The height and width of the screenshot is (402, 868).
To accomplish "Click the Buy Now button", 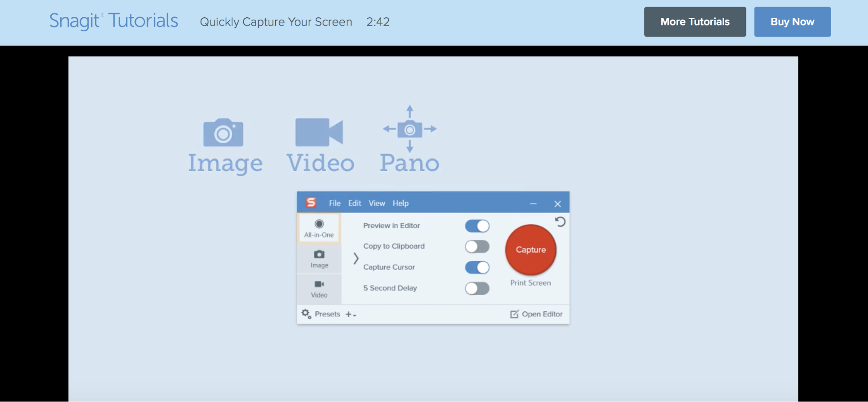I will 792,22.
